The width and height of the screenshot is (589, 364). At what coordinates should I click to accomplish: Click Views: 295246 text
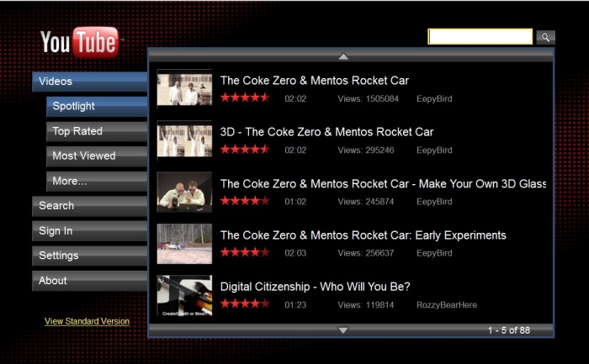366,150
